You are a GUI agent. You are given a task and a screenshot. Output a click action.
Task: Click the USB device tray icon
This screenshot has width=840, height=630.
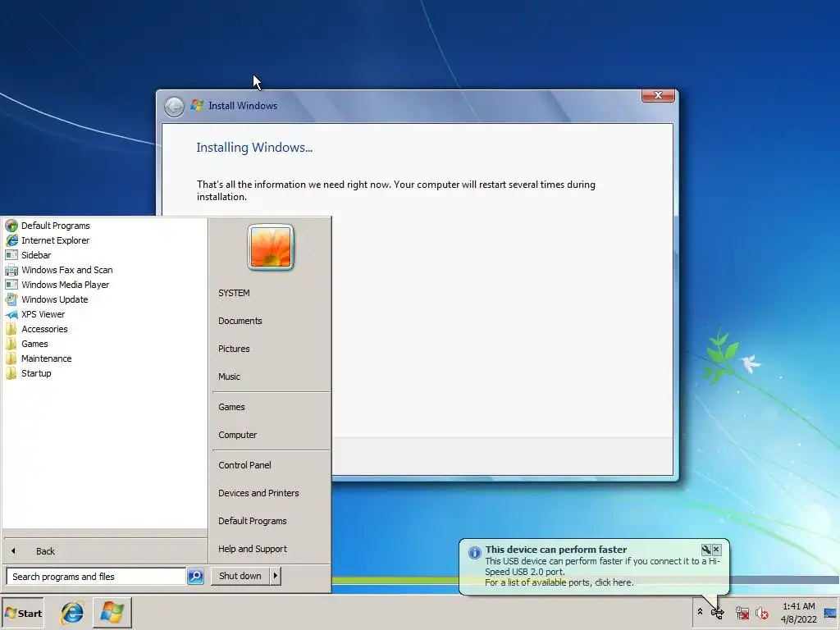click(x=718, y=612)
